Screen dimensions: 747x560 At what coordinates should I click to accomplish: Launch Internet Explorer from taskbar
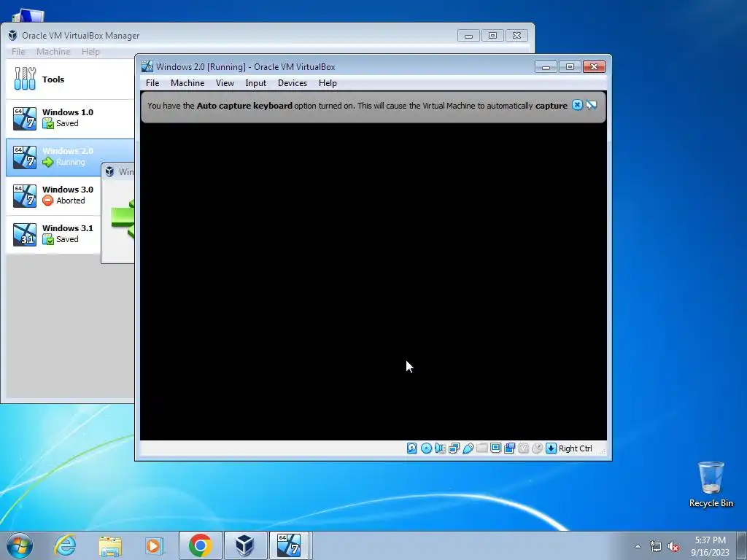[65, 545]
